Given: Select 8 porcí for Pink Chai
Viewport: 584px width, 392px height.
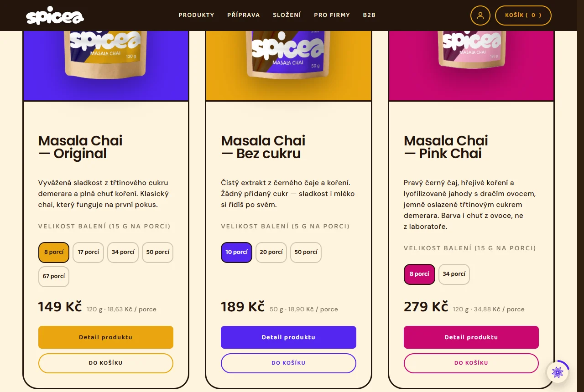Looking at the screenshot, I should click(419, 274).
